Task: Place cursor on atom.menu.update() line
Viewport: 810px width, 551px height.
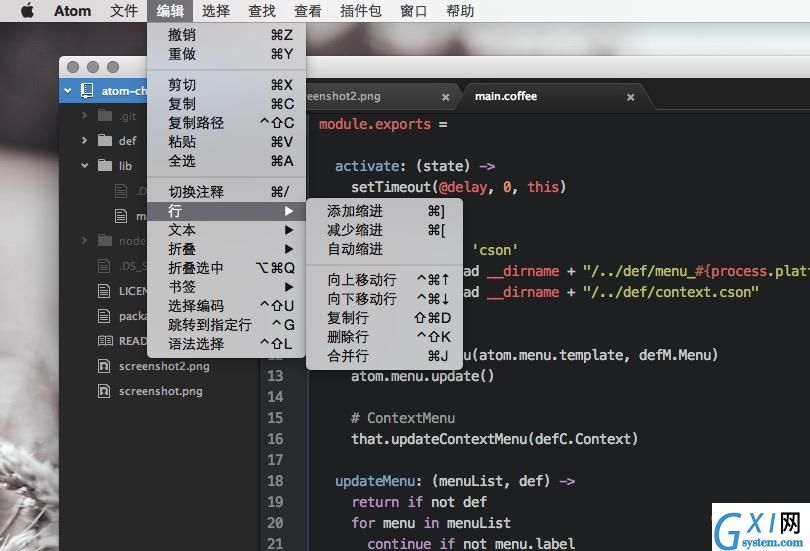Action: 423,376
